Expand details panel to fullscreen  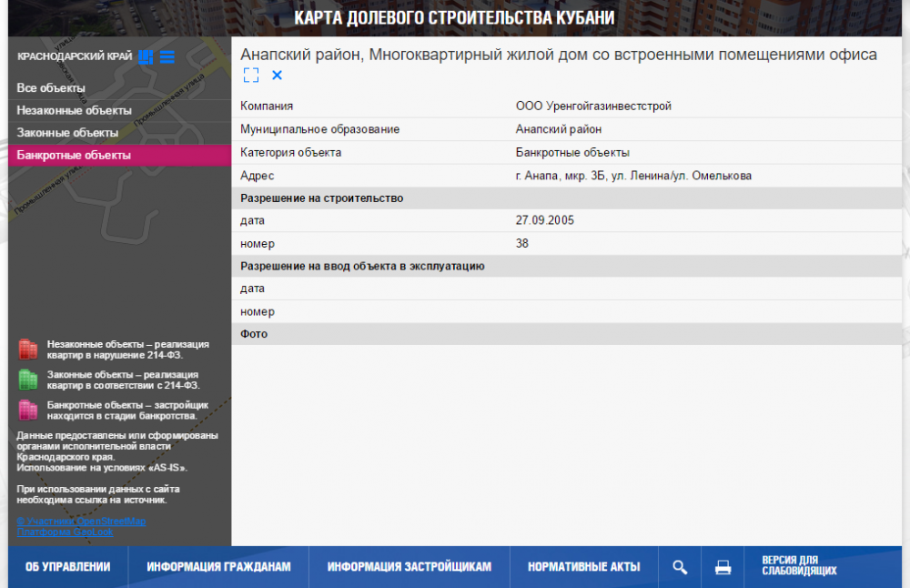[x=251, y=75]
